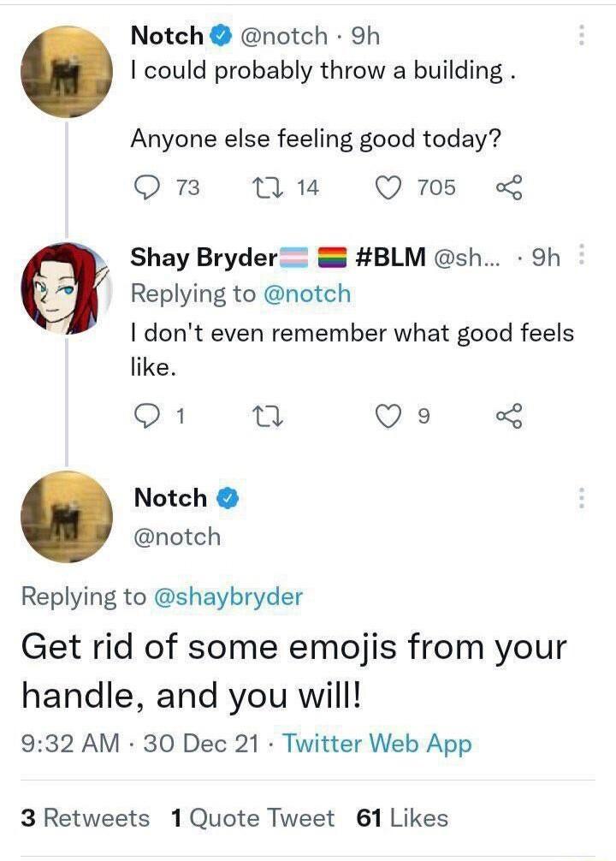View the 3 Retweets list
This screenshot has width=616, height=861.
(84, 817)
